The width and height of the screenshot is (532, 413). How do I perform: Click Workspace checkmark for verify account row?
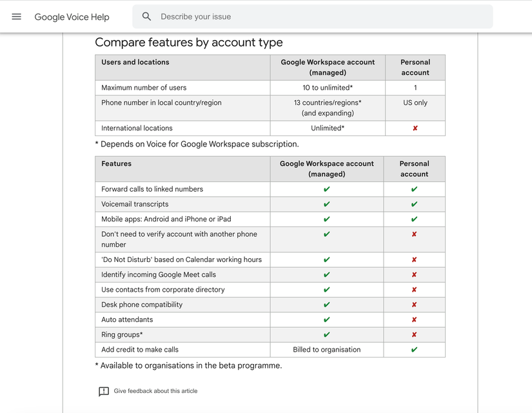(x=327, y=234)
